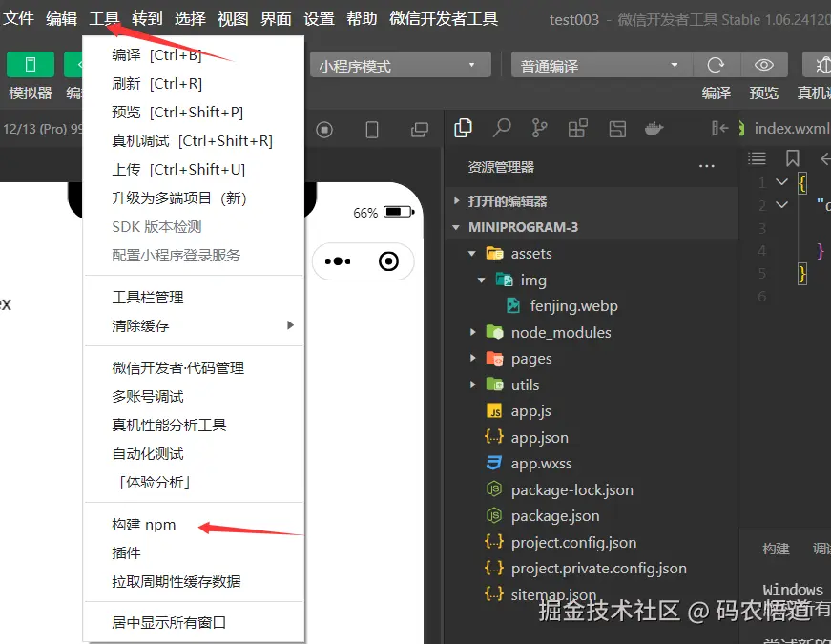This screenshot has height=644, width=831.
Task: Open the clear cache (清除缓存) submenu
Action: point(194,325)
